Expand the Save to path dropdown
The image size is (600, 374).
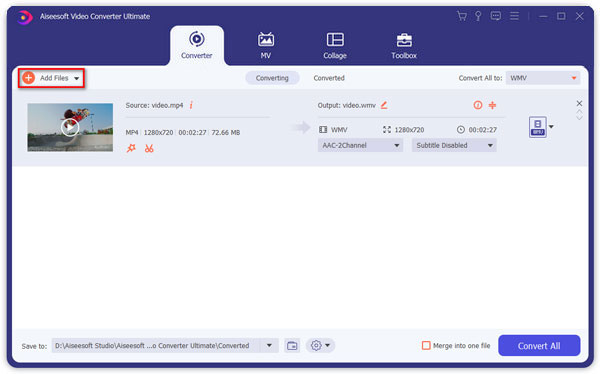click(269, 345)
